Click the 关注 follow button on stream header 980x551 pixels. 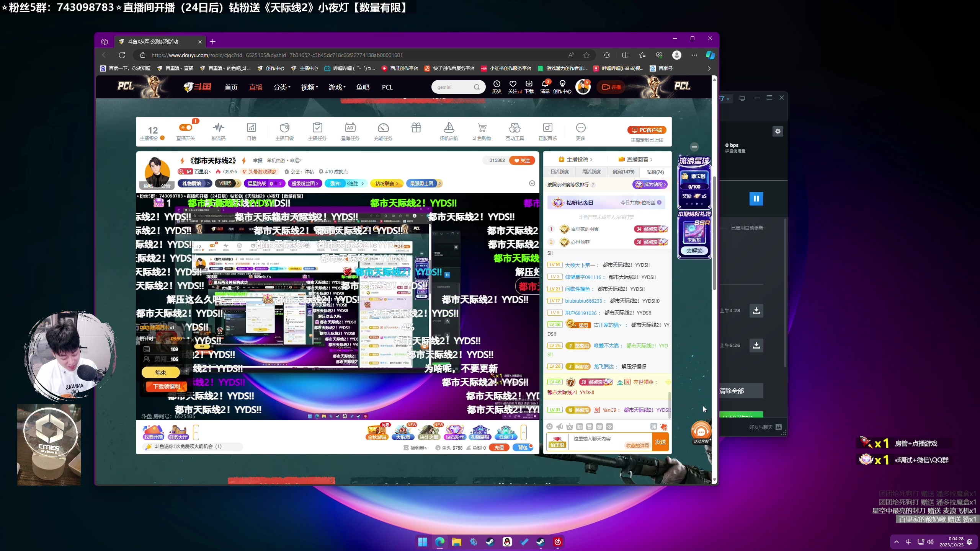click(522, 160)
